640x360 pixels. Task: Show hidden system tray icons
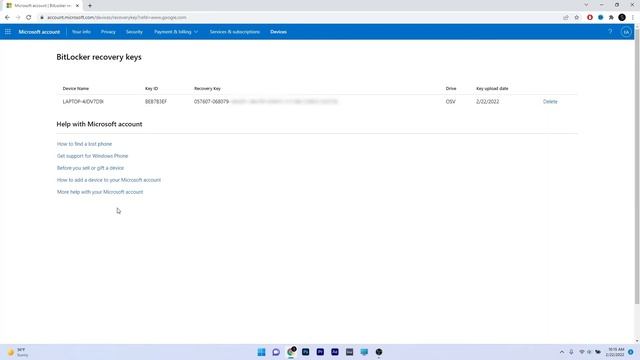coord(562,352)
